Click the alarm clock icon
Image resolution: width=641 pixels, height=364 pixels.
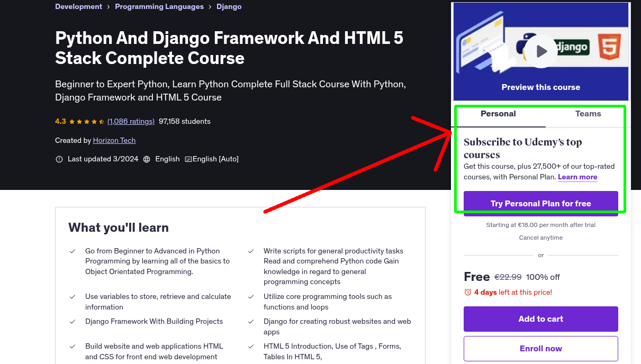467,292
